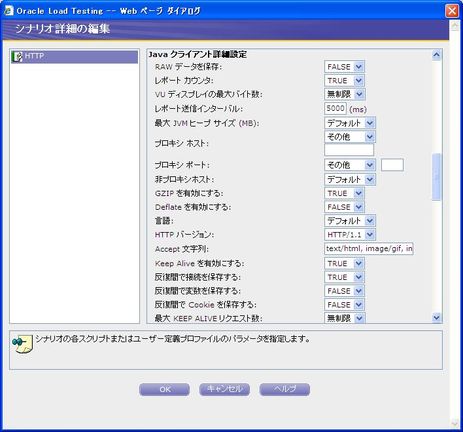Open 反復間で接続を保存する dropdown
Screen dimensions: 463x432
pos(345,277)
